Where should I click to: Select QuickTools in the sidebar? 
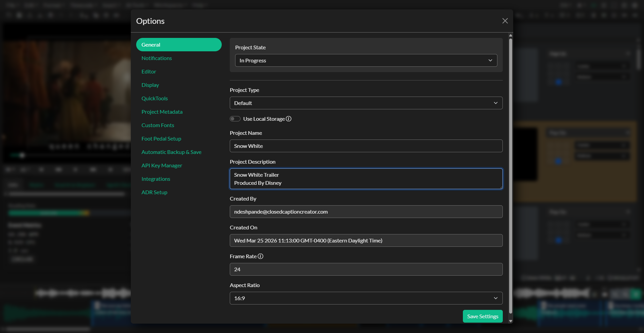pyautogui.click(x=155, y=98)
